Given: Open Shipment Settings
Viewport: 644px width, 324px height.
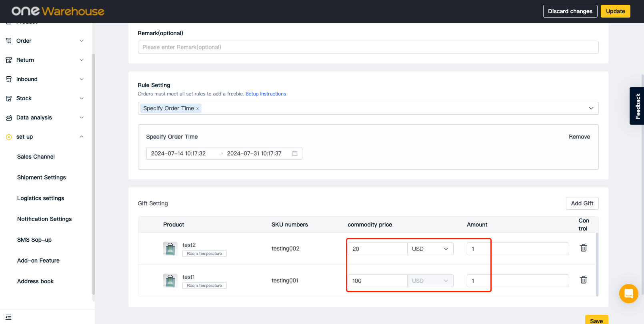Looking at the screenshot, I should click(42, 177).
